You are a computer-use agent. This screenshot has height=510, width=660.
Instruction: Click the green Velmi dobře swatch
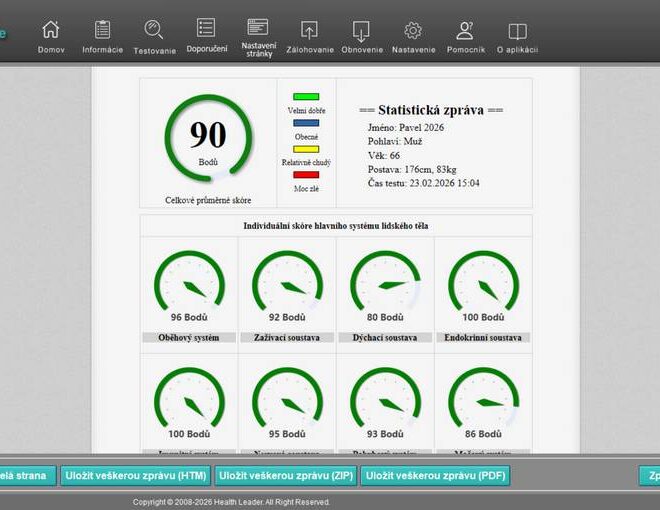click(306, 97)
